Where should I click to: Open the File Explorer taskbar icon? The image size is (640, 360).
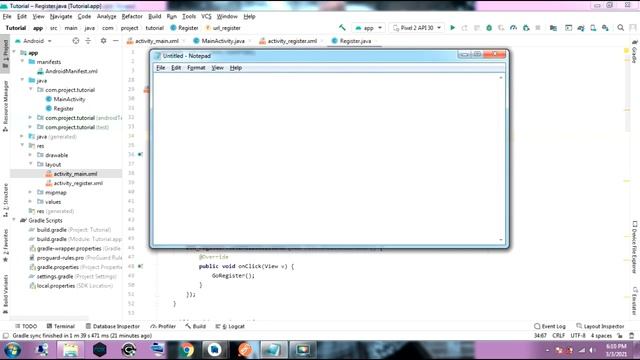click(x=71, y=350)
